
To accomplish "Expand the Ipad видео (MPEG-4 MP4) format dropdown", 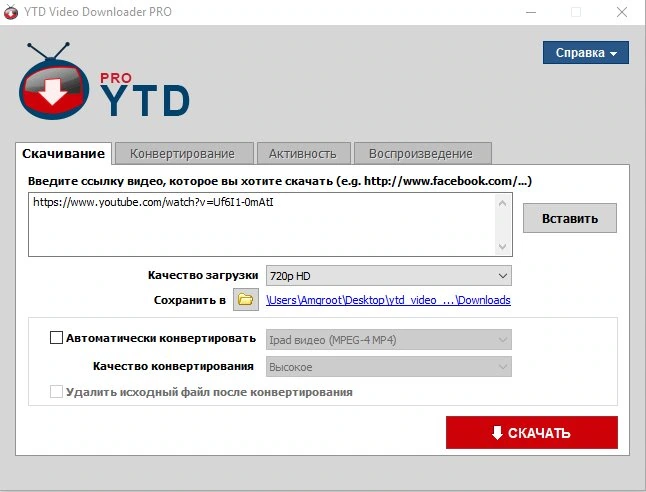I will point(389,340).
